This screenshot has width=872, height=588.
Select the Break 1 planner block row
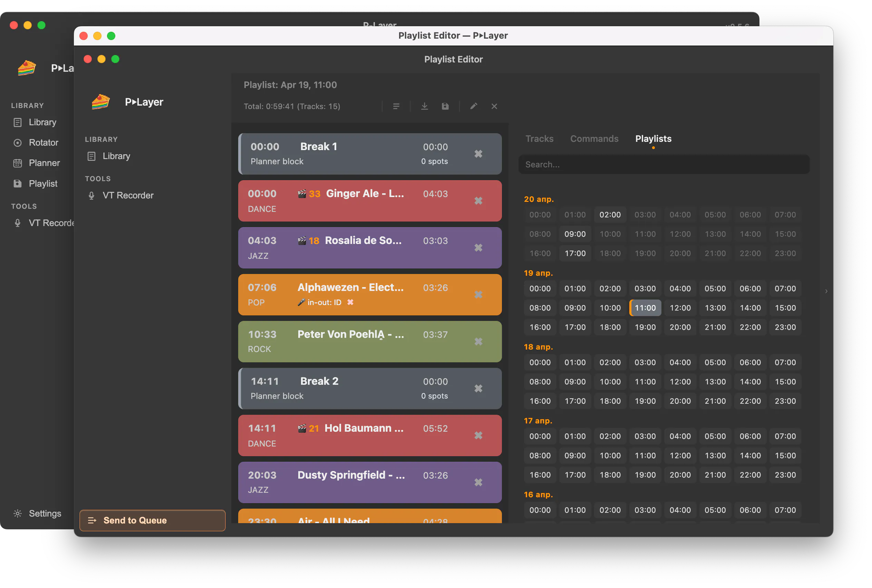coord(370,154)
